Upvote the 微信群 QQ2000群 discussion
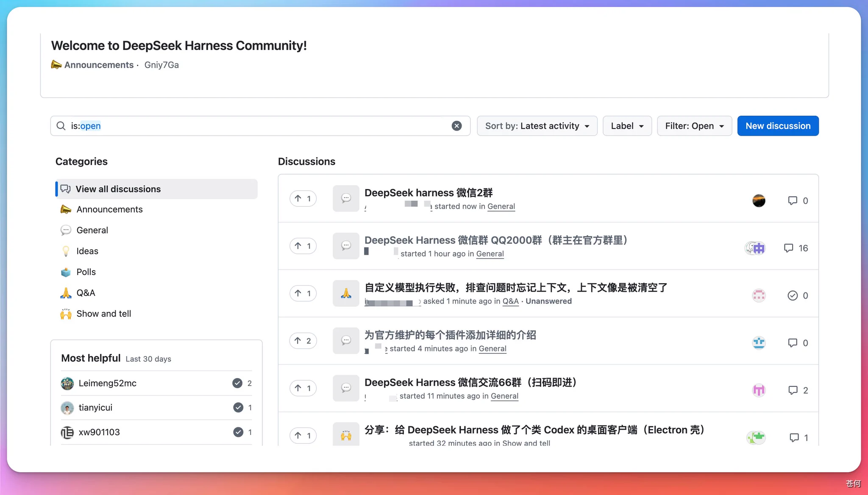The height and width of the screenshot is (495, 868). pyautogui.click(x=303, y=246)
